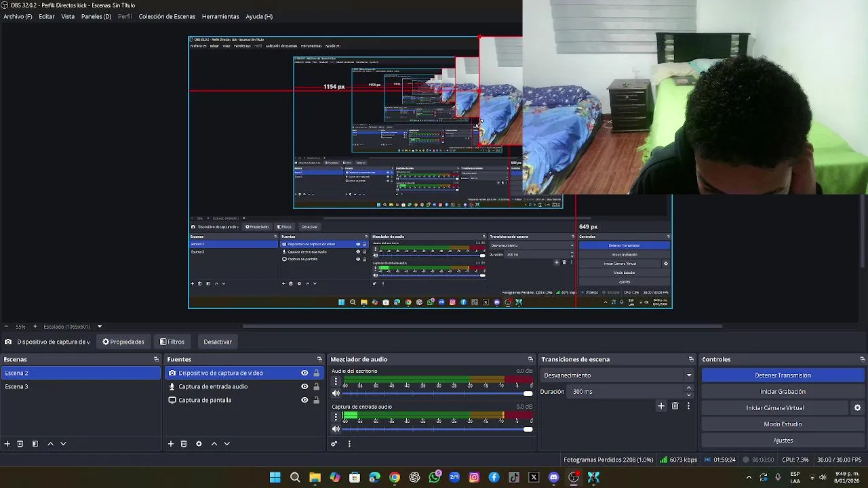Undock the Fuentes panel

[319, 359]
